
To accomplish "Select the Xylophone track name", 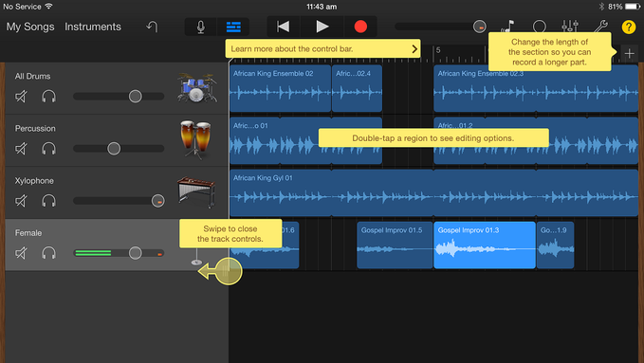I will coord(34,181).
